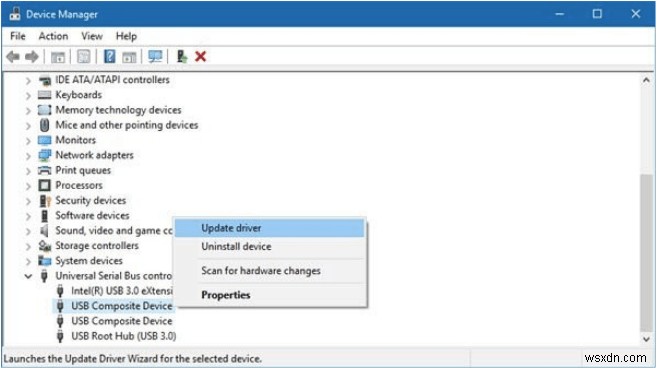Screen dimensions: 658x368
Task: Expand the Keyboards node
Action: click(28, 95)
